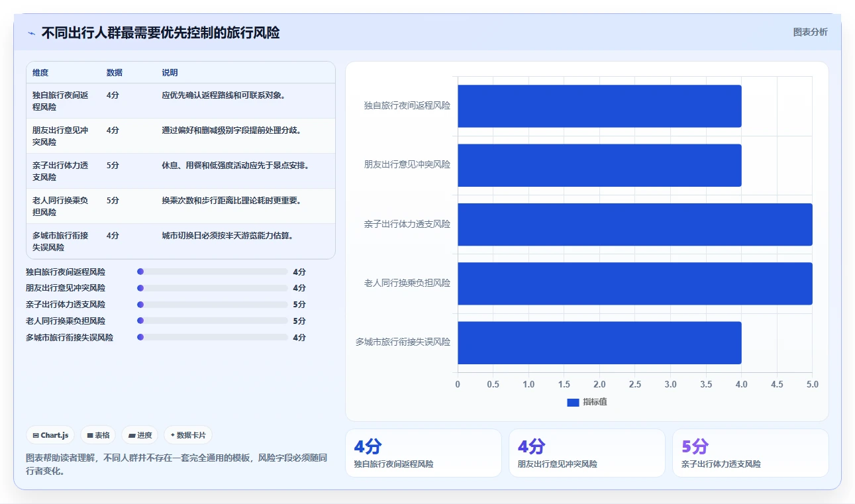Click the 说明 table column header
This screenshot has width=855, height=504.
coord(170,73)
